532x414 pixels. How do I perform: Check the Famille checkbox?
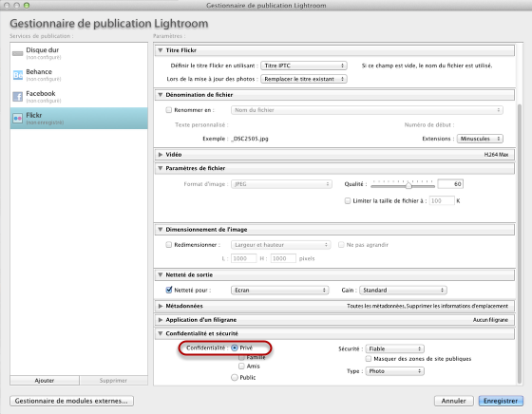pos(241,357)
